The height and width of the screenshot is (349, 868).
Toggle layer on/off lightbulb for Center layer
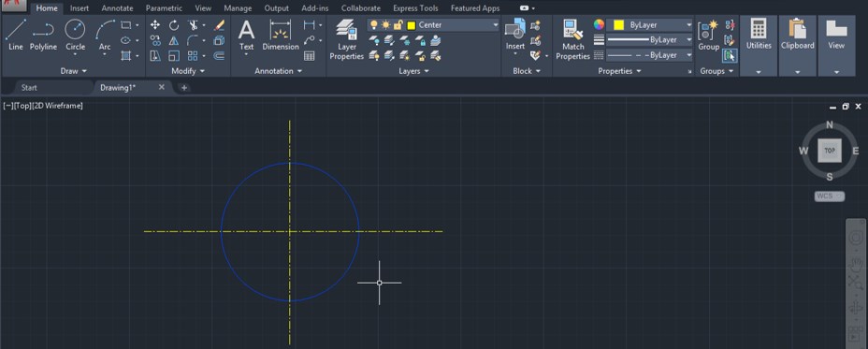tap(373, 25)
